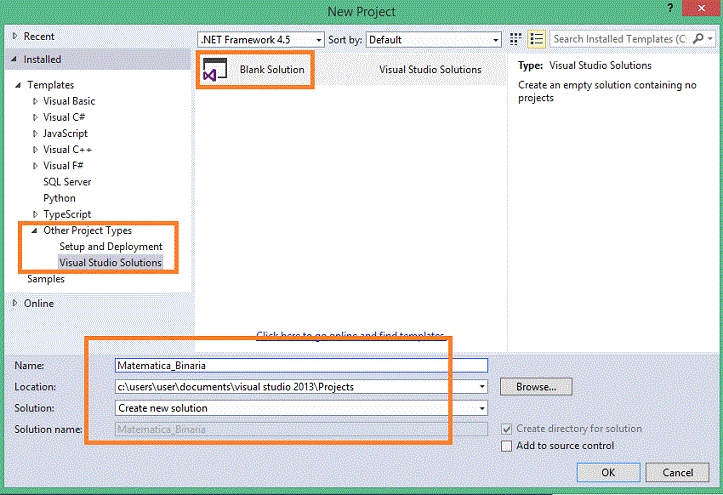Open the search options dropdown arrow
This screenshot has height=495, width=723.
(x=711, y=39)
